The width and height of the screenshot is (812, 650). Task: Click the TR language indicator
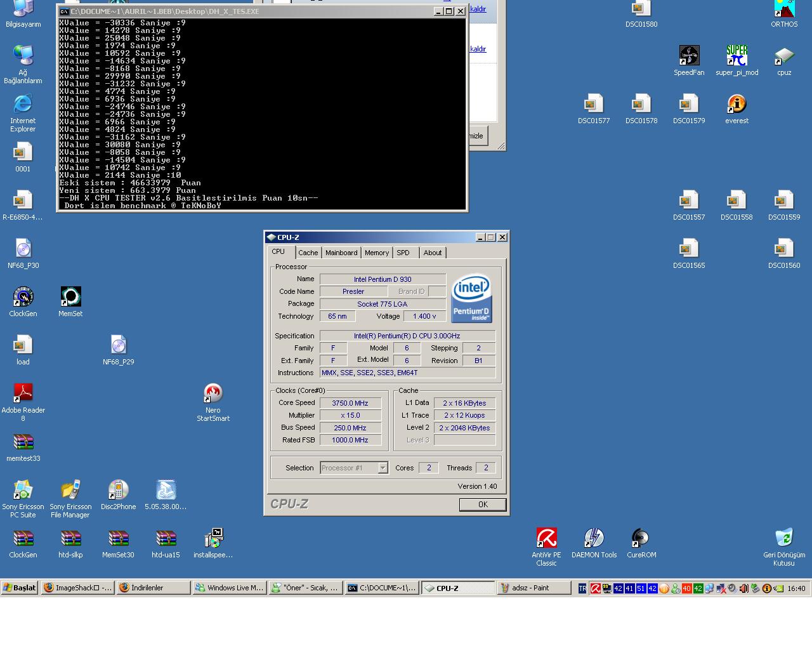tap(582, 588)
